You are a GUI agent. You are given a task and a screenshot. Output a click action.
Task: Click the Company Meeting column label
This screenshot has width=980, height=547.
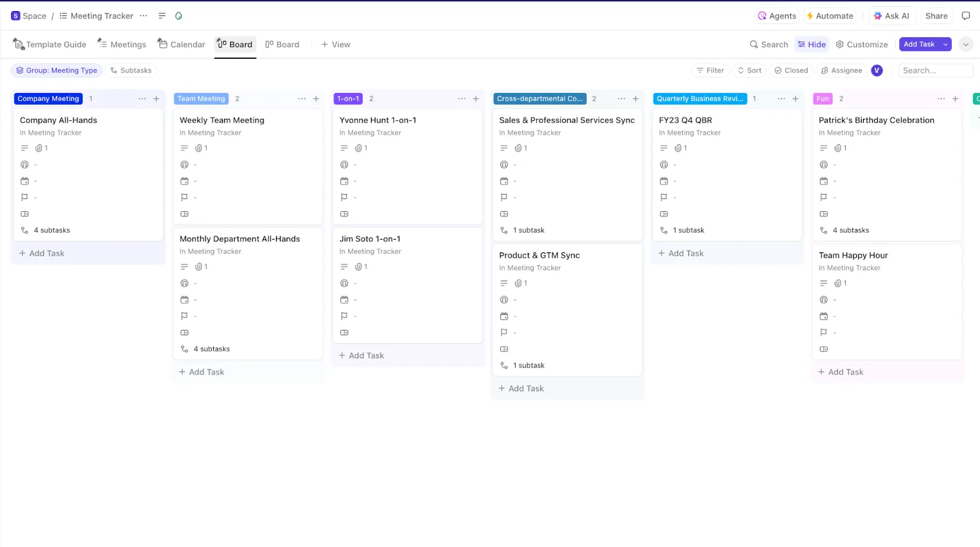[48, 99]
